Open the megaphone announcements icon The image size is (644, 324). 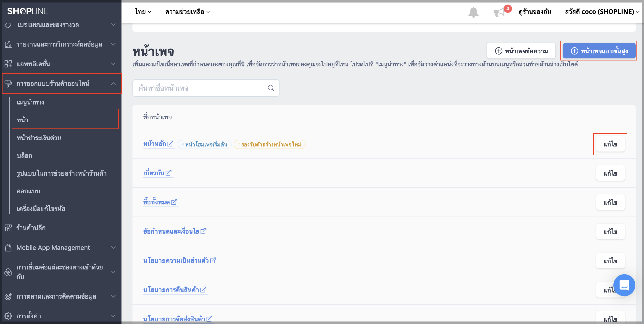tap(499, 12)
